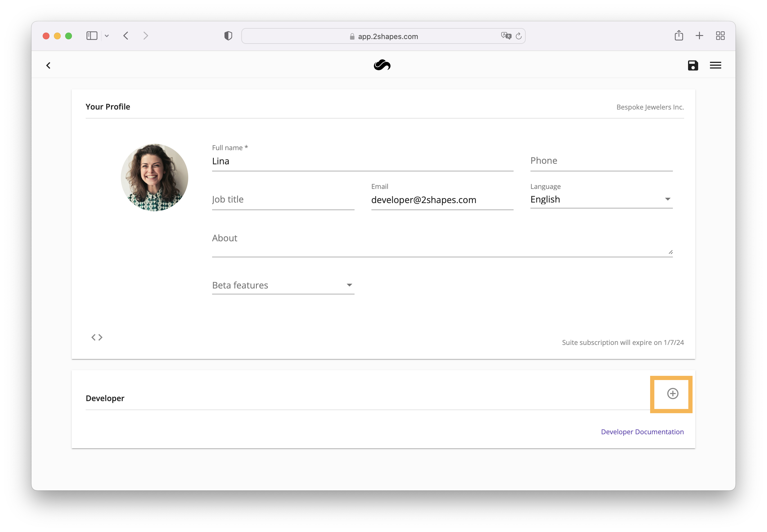Add a new developer entry with the plus icon
Viewport: 767px width, 532px height.
point(673,394)
